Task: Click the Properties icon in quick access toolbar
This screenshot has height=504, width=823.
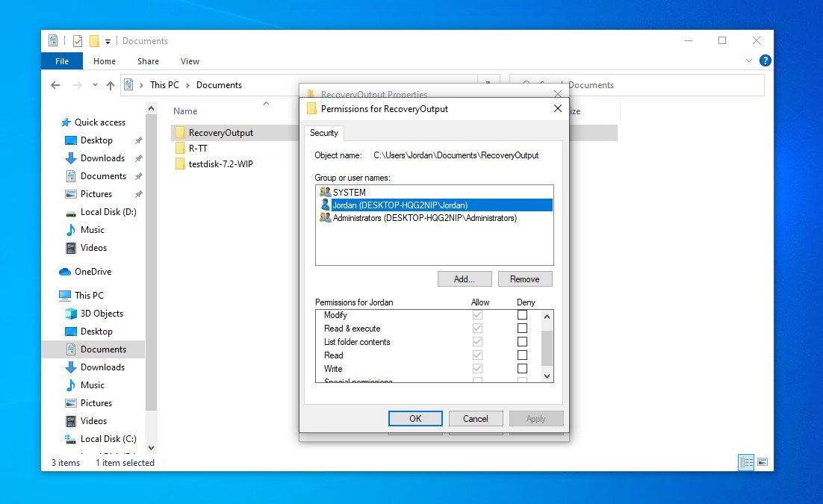Action: point(77,40)
